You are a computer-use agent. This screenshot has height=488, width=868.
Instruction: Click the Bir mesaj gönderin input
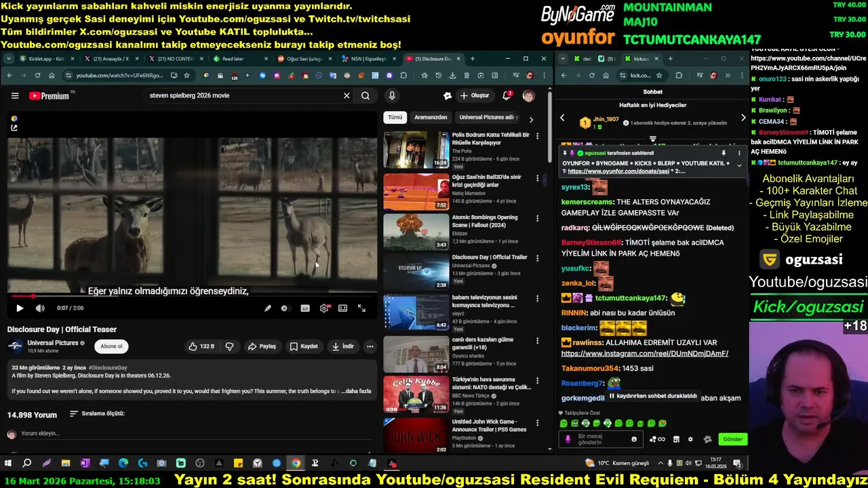tap(602, 439)
